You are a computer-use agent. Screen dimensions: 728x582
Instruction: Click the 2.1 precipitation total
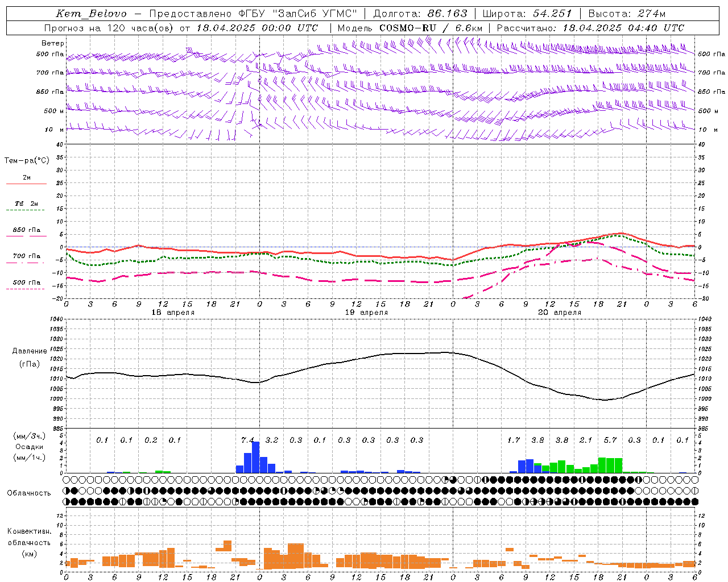586,440
